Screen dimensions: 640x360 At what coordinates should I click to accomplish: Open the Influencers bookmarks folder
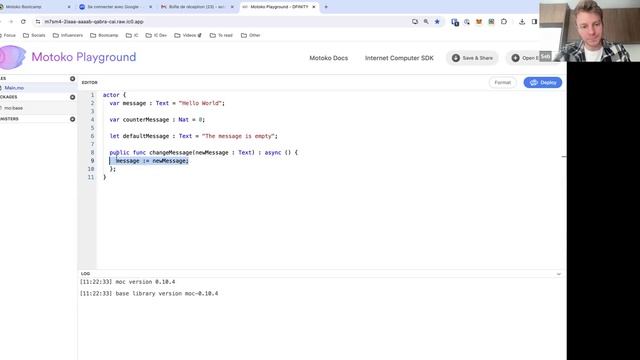point(68,36)
